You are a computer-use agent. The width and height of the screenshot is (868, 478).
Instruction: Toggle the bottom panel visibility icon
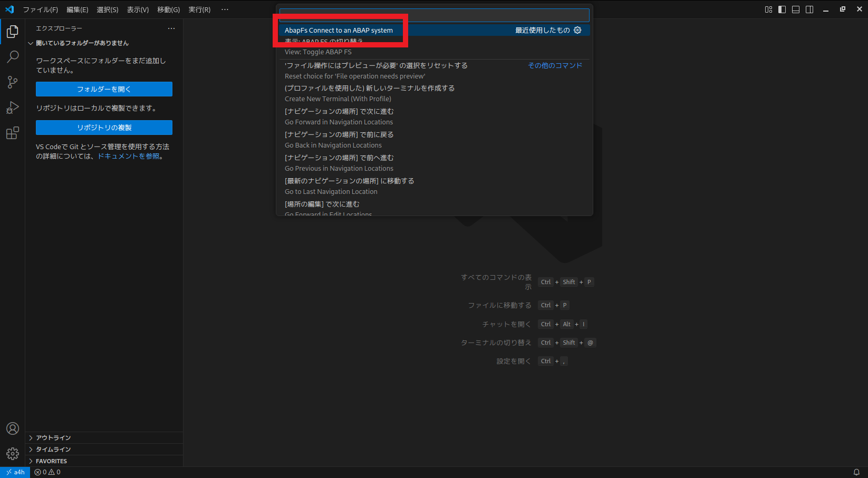tap(796, 9)
